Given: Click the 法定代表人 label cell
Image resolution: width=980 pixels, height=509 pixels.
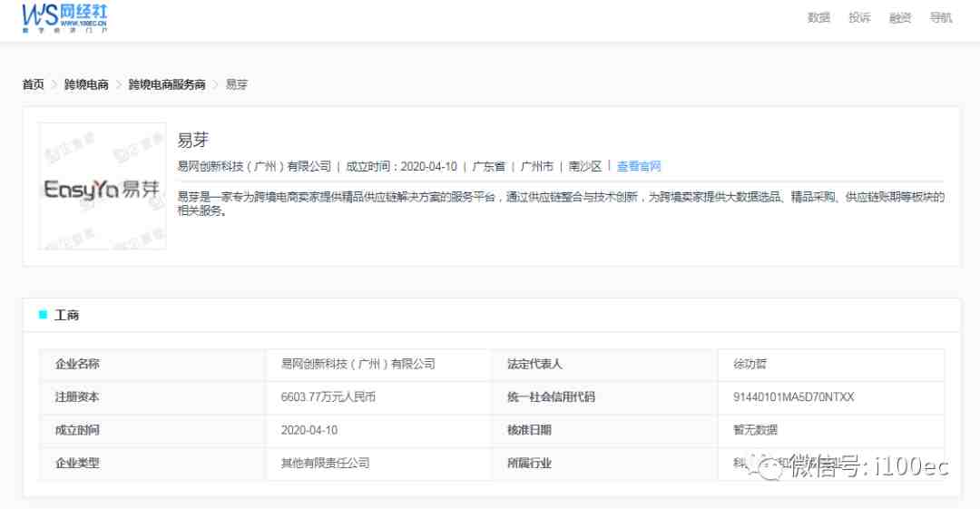Looking at the screenshot, I should point(605,364).
